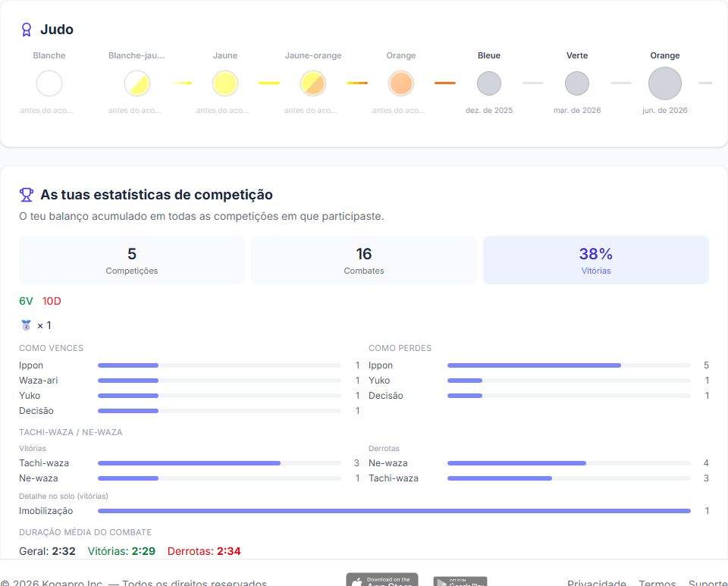Viewport: 728px width, 586px height.
Task: Click the 'Jaune-orange' belt label
Action: tap(313, 55)
